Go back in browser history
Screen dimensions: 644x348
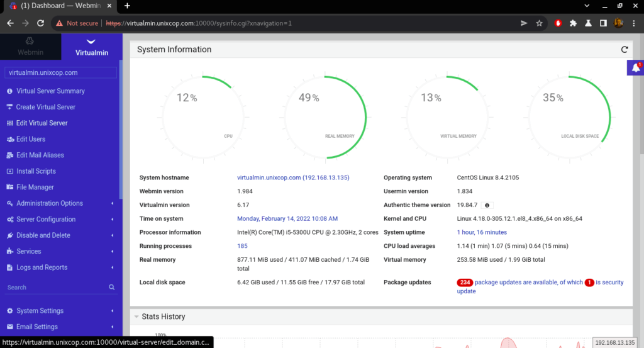(10, 23)
